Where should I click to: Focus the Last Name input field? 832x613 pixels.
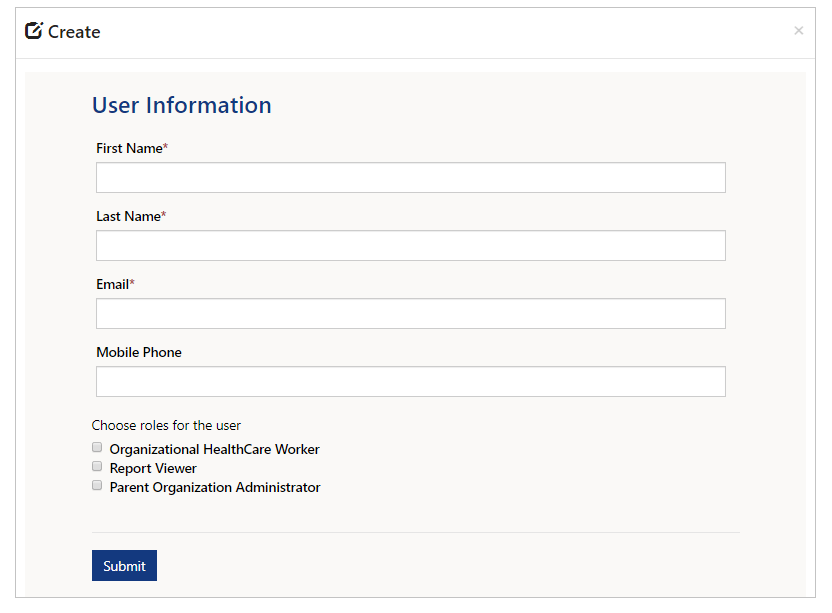pos(411,245)
